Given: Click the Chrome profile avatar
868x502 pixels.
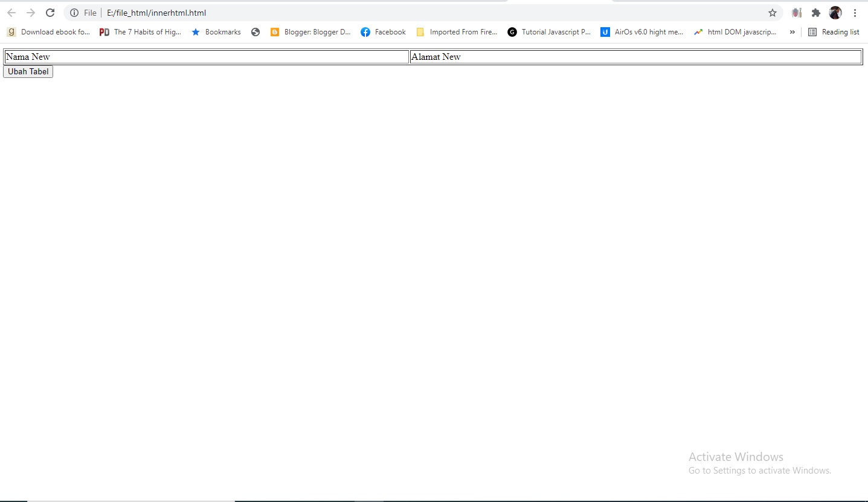Looking at the screenshot, I should pyautogui.click(x=835, y=12).
